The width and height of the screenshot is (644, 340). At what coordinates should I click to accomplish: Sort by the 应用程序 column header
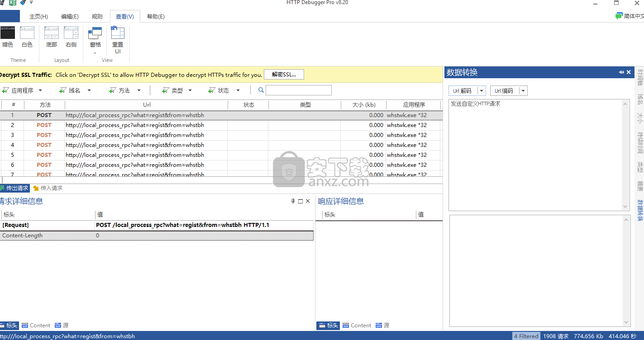coord(414,105)
